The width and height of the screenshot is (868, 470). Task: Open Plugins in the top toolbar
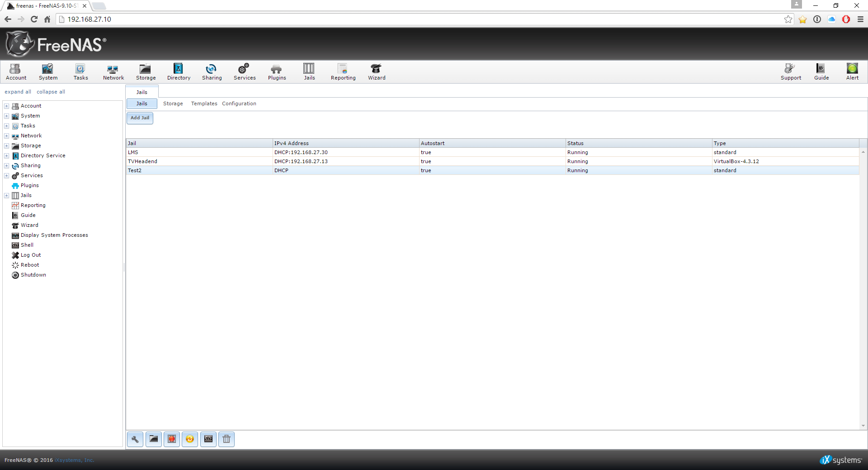coord(277,72)
